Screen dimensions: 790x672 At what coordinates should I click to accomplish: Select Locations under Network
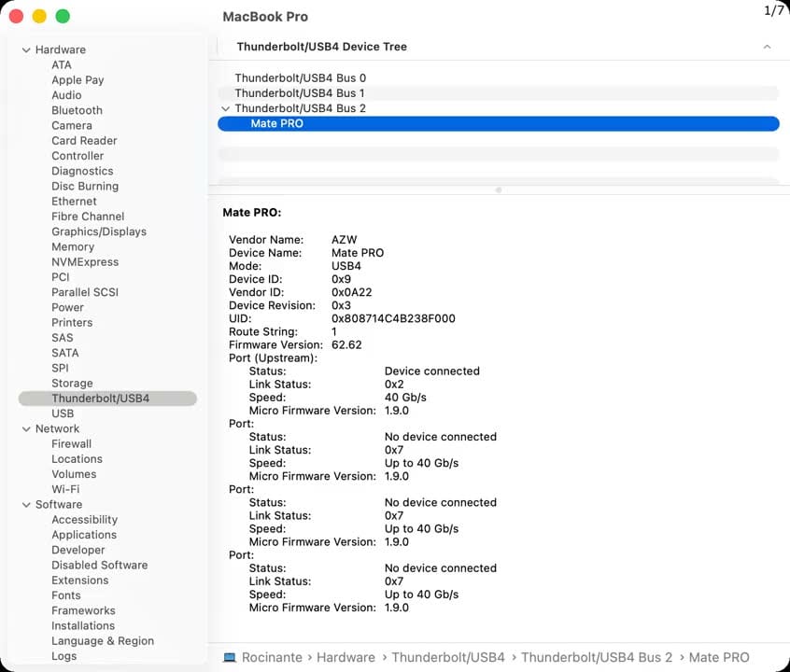tap(78, 459)
